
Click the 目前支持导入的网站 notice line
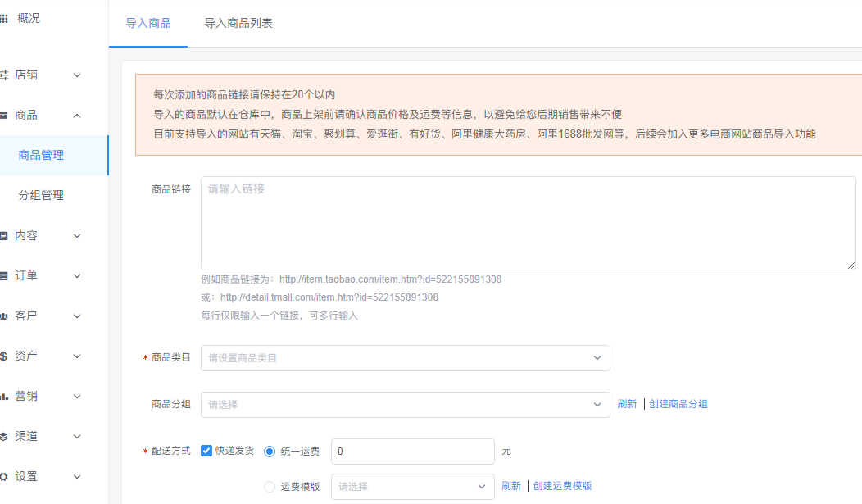(484, 134)
